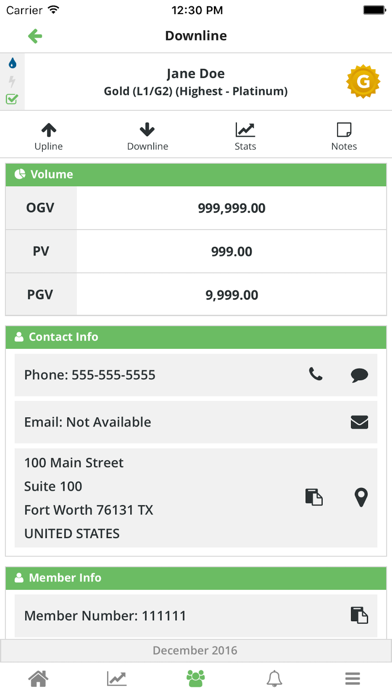Viewport: 392px width, 696px height.
Task: View Downline with the down arrow
Action: 147,137
